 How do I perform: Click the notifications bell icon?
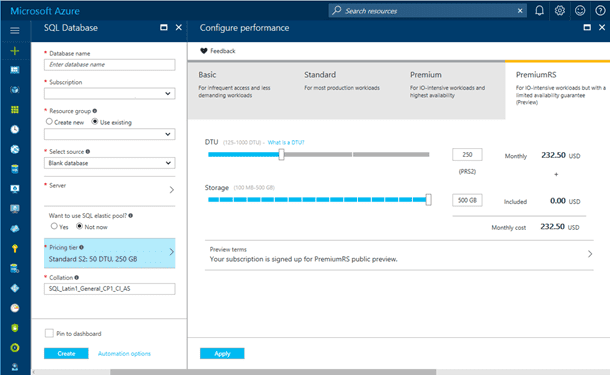[x=539, y=11]
